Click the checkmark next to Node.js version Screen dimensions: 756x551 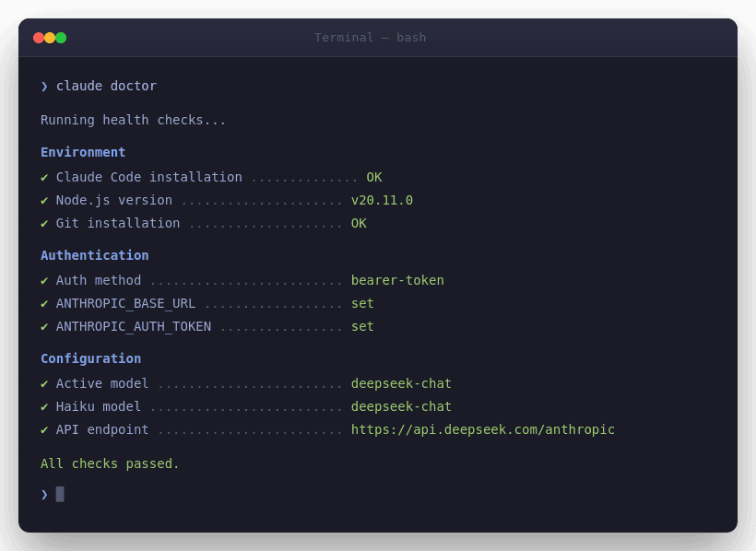[43, 200]
